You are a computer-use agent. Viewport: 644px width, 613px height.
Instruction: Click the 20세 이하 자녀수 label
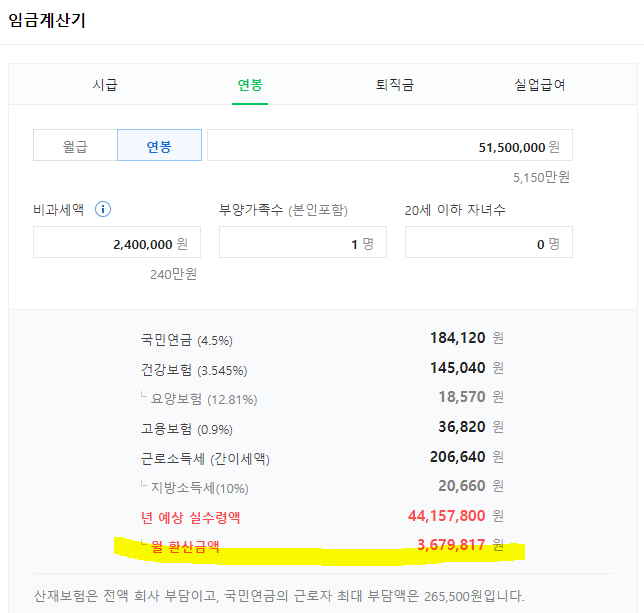coord(455,210)
